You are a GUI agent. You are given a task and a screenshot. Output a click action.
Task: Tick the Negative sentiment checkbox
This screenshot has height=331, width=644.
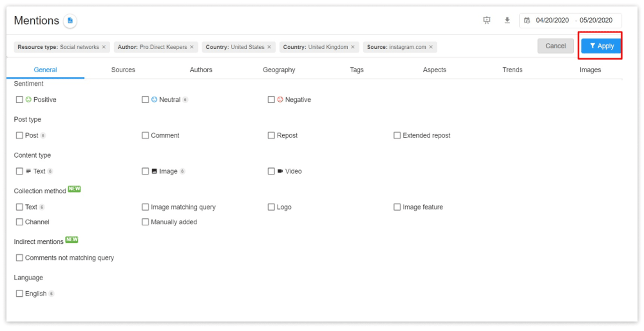coord(271,100)
